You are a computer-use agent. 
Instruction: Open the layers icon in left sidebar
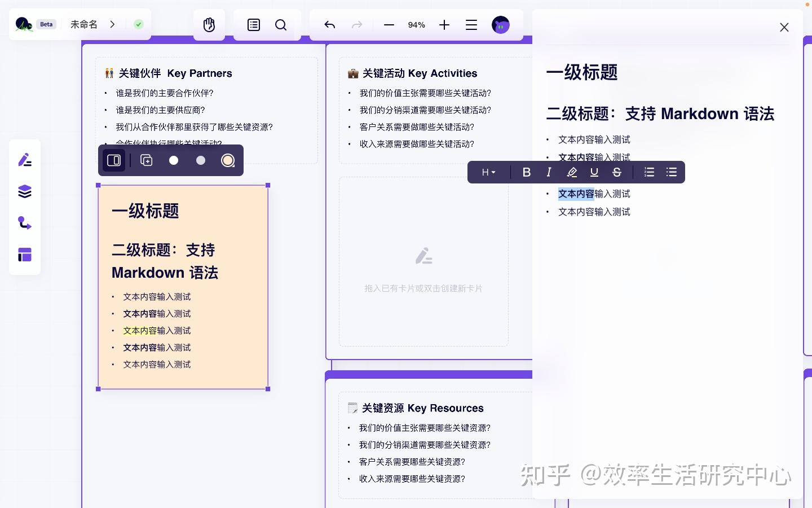pyautogui.click(x=24, y=191)
